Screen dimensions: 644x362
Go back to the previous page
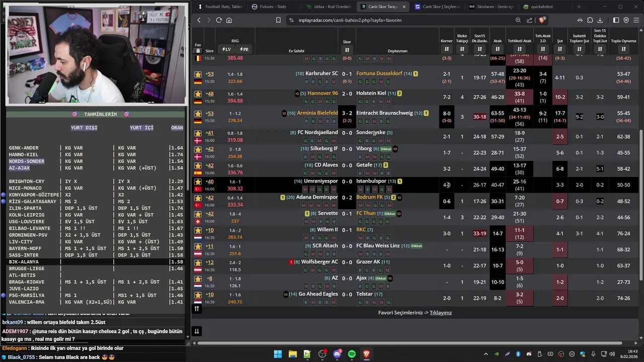tap(199, 20)
